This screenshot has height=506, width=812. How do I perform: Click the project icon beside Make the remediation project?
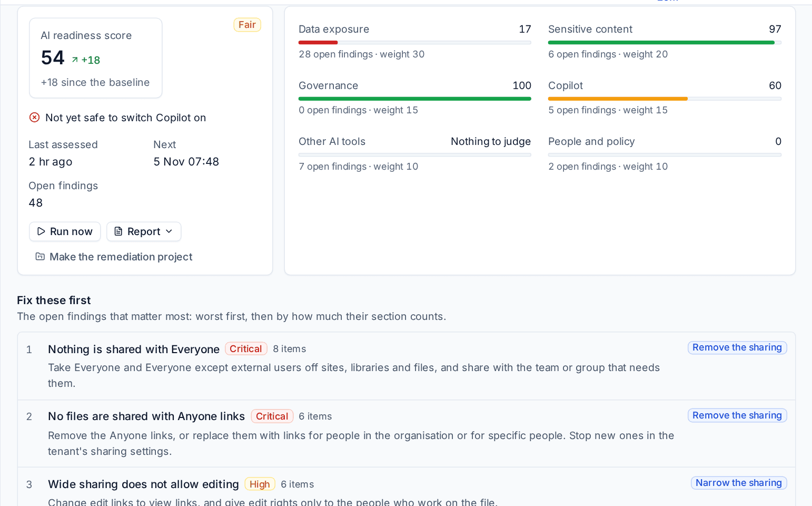point(40,257)
